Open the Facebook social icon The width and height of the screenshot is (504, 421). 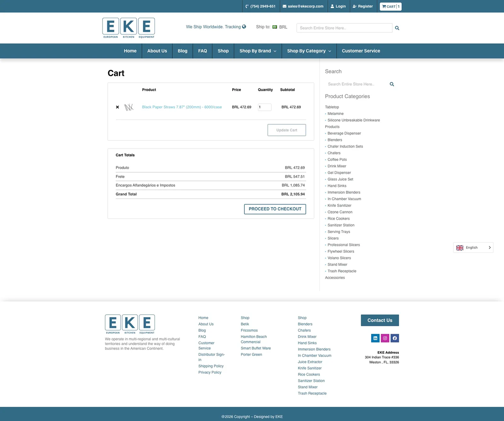[395, 338]
